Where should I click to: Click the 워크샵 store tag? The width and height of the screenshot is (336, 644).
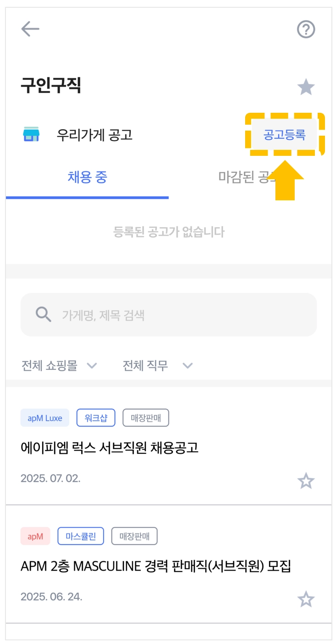pos(96,418)
